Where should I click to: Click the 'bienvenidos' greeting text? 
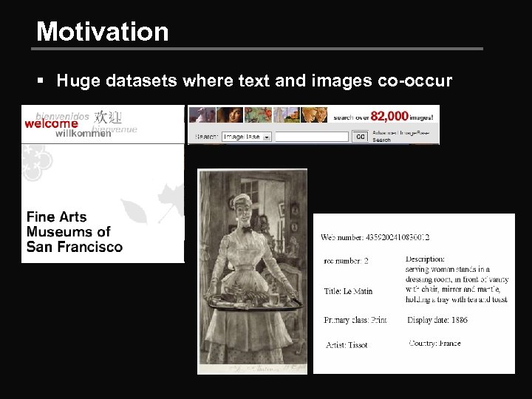pyautogui.click(x=62, y=117)
